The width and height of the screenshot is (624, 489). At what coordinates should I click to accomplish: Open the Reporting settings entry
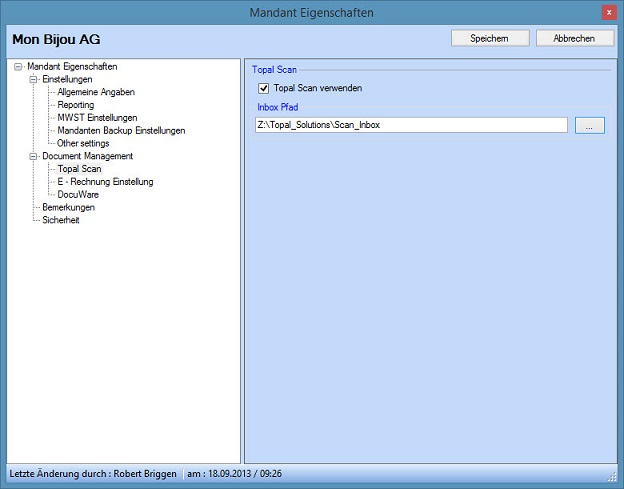coord(76,105)
